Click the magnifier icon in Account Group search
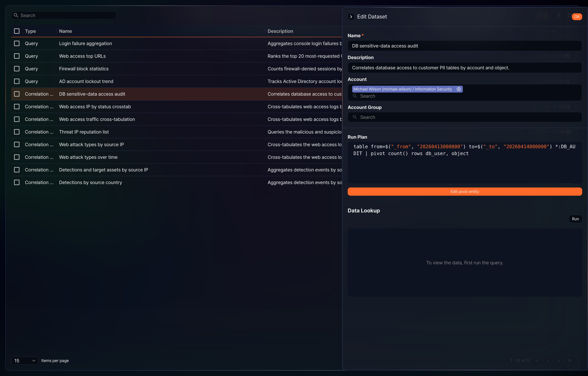588x376 pixels. 355,117
